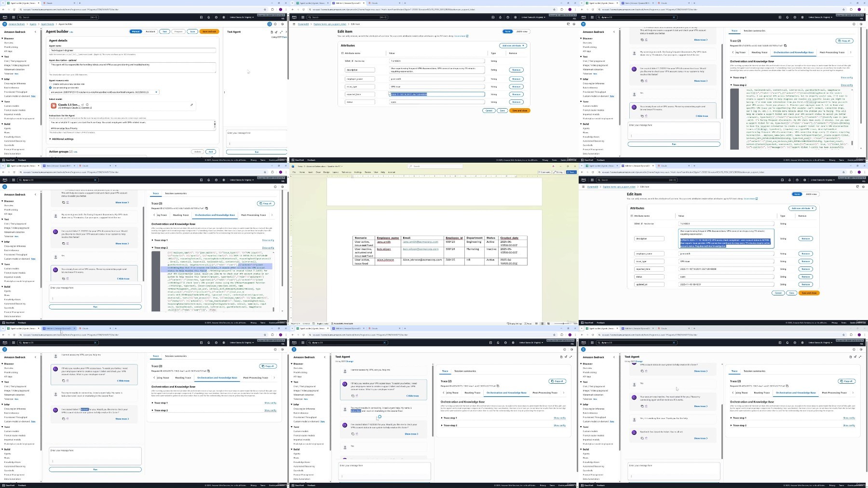
Task: Open Word Review tab
Action: 367,172
